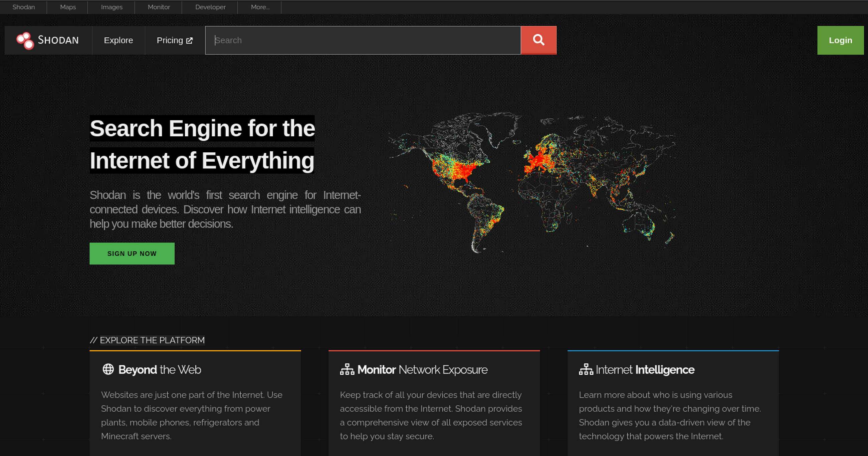The image size is (868, 456).
Task: Go to the Explore page
Action: coord(118,40)
